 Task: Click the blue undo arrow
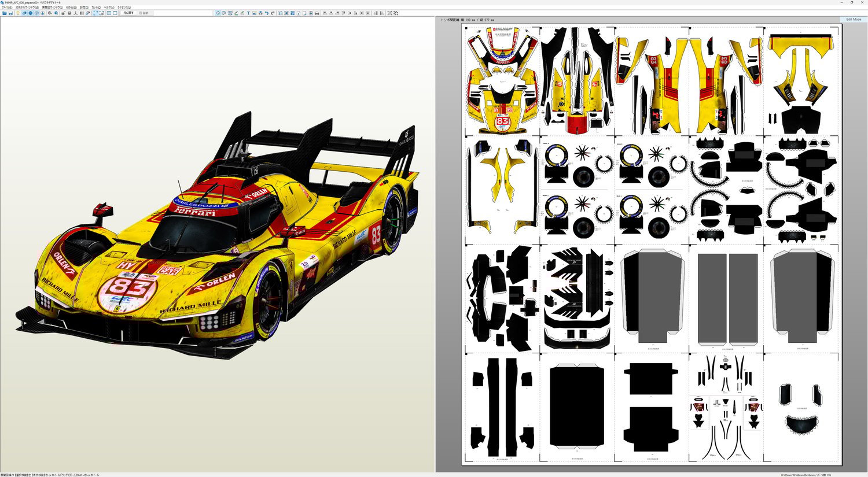click(x=267, y=13)
